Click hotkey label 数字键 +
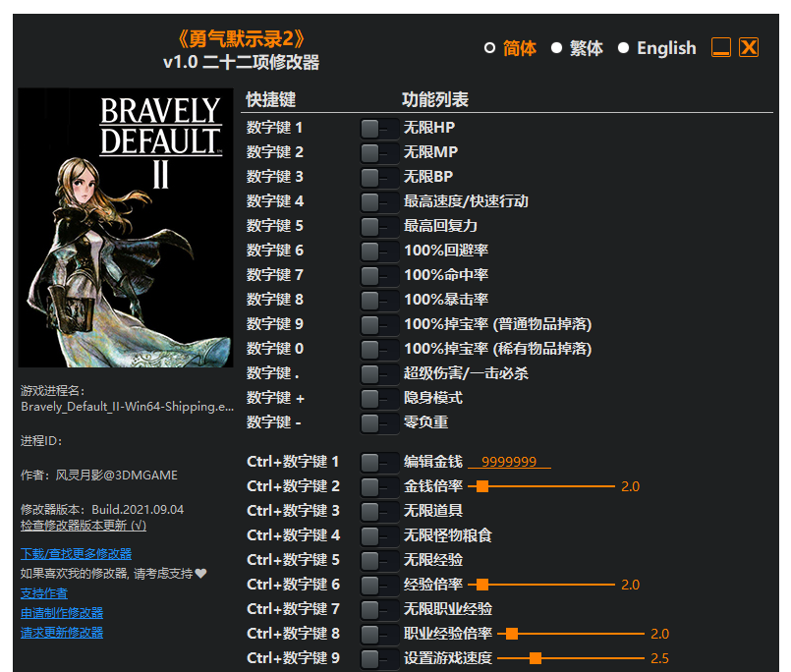791x672 pixels. pyautogui.click(x=275, y=398)
